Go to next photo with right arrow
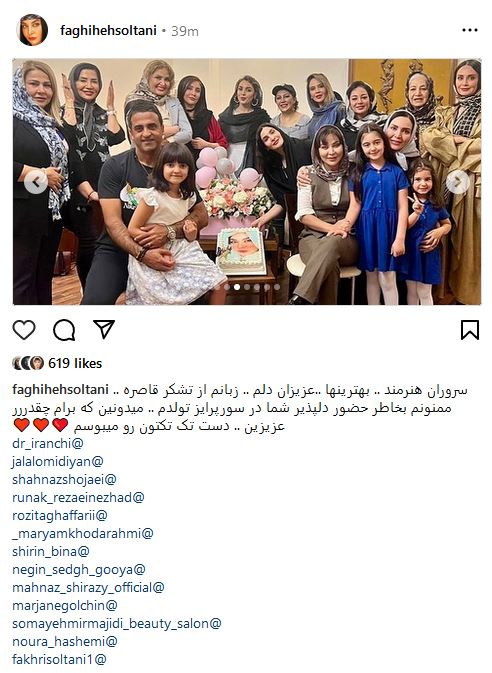The height and width of the screenshot is (673, 492). (x=457, y=182)
